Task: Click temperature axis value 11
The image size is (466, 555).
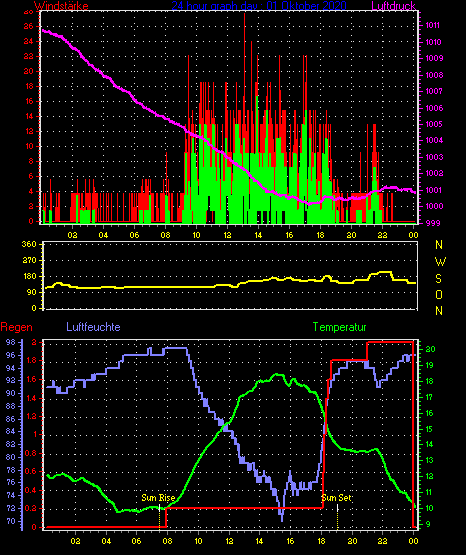Action: (x=429, y=492)
